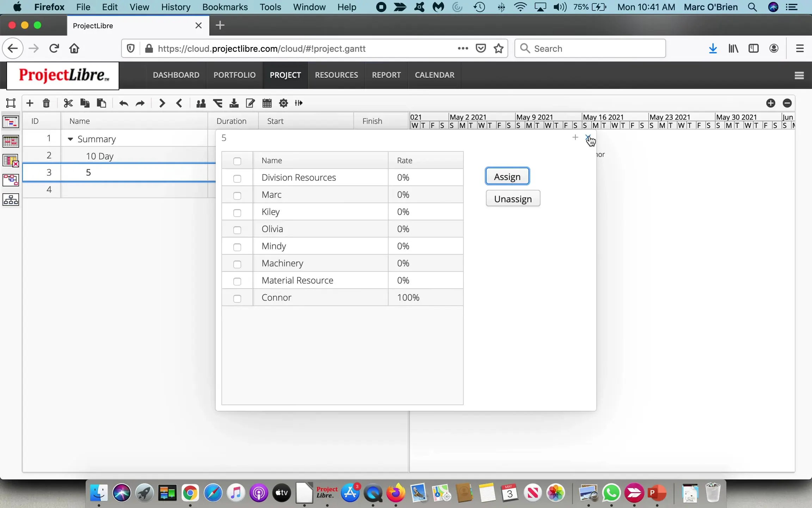Indent task with right chevron icon
Viewport: 812px width, 508px height.
click(162, 103)
